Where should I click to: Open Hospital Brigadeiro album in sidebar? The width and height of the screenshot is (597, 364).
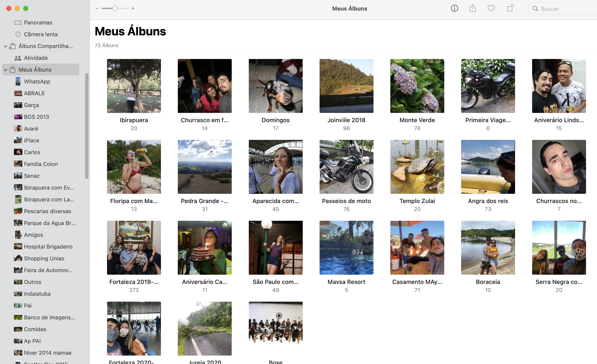pos(48,246)
